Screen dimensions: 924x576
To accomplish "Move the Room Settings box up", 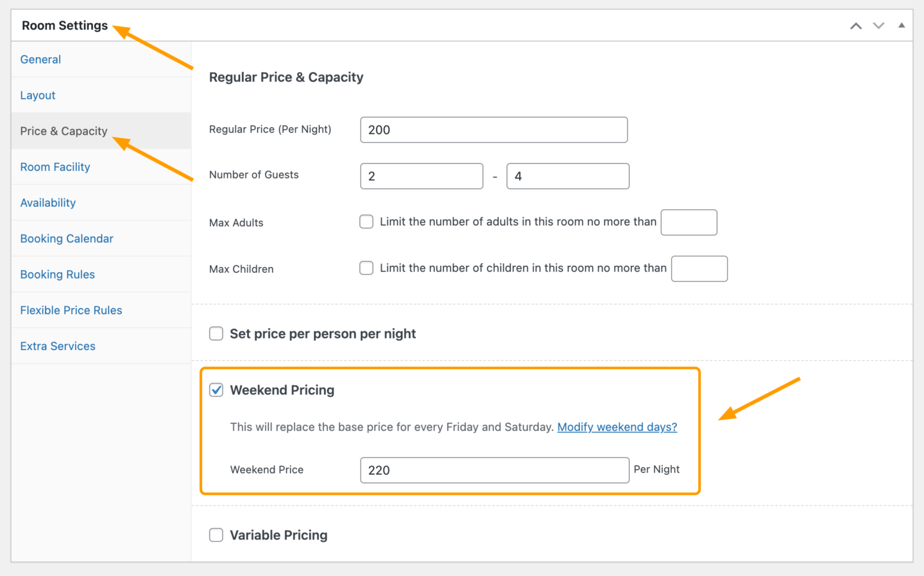I will [856, 26].
